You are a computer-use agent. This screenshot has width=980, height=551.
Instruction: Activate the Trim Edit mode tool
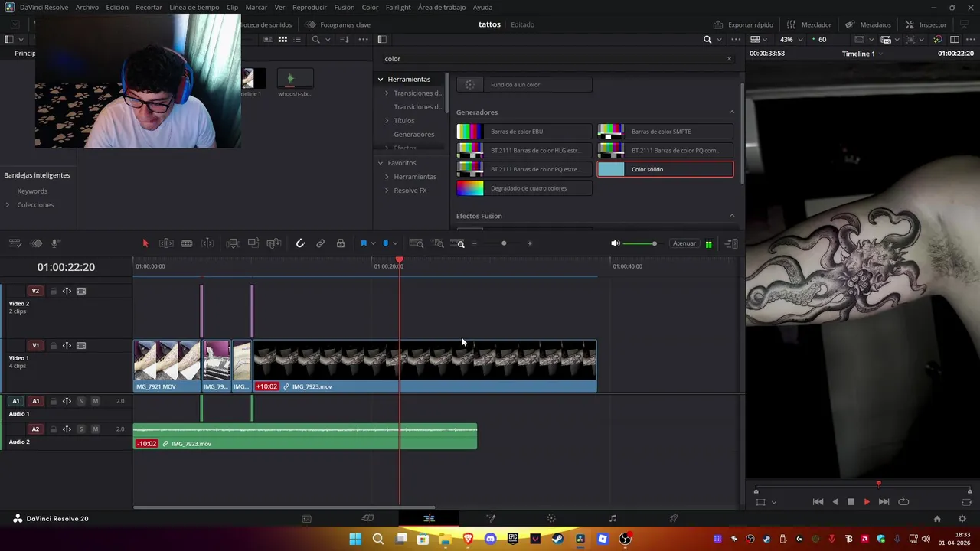point(166,243)
